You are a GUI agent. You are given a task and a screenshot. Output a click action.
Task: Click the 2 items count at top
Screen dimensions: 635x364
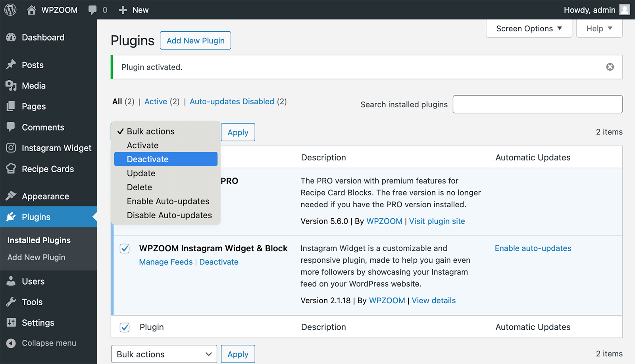[609, 132]
